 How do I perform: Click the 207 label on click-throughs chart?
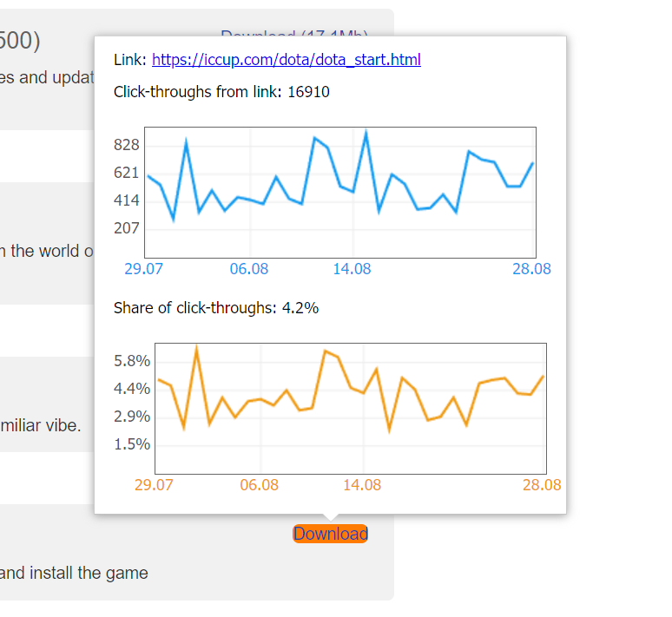pyautogui.click(x=127, y=228)
